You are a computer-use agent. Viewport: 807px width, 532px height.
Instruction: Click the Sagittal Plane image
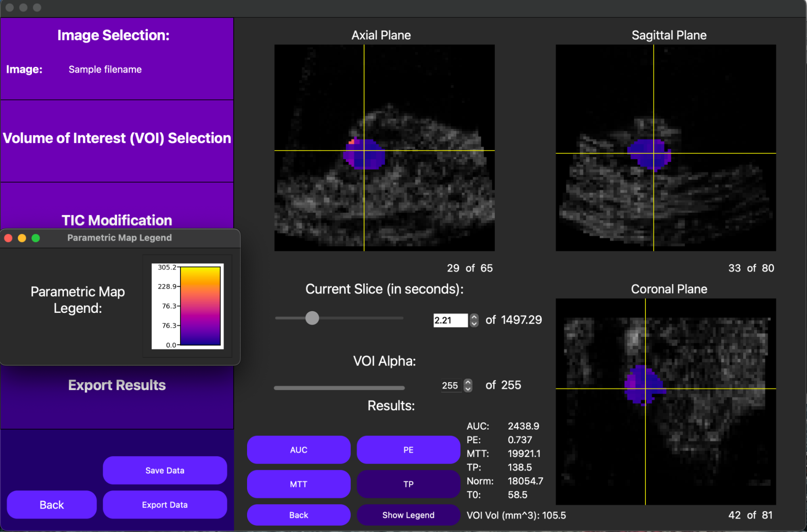[666, 148]
